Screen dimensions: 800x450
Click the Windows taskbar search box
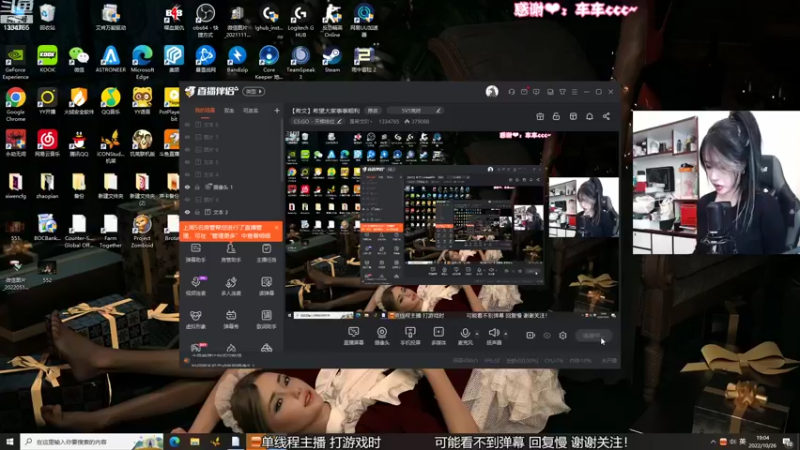(91, 442)
